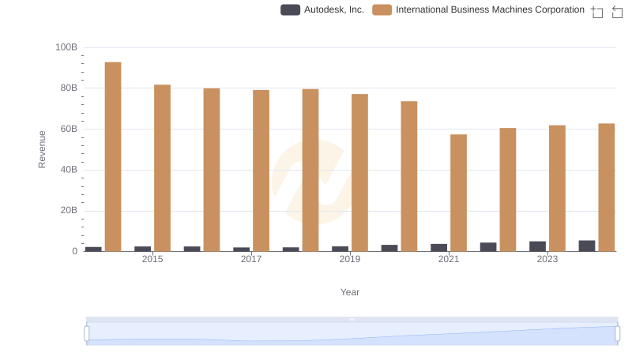
Task: Select the IBM bar at 2017
Action: (261, 171)
